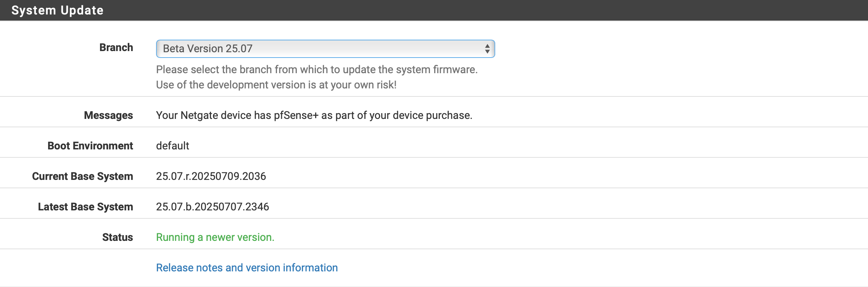Image resolution: width=868 pixels, height=287 pixels.
Task: Click the System Update panel title
Action: point(57,10)
